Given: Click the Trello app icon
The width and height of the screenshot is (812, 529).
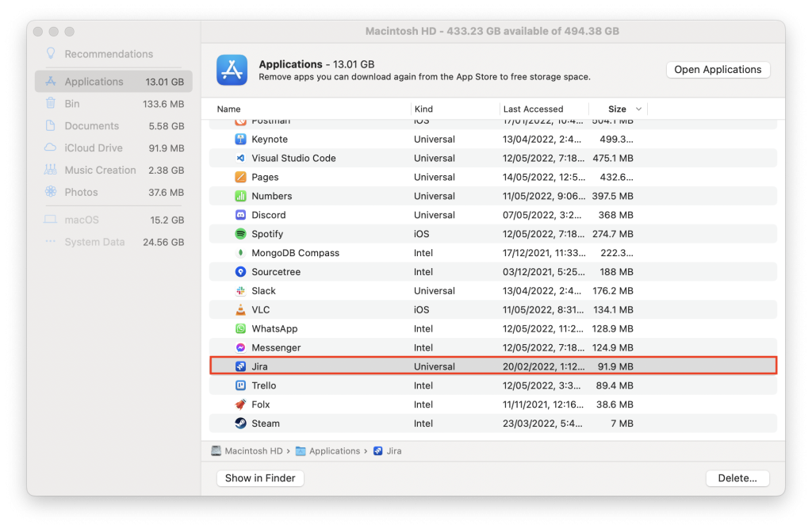Looking at the screenshot, I should pos(240,385).
